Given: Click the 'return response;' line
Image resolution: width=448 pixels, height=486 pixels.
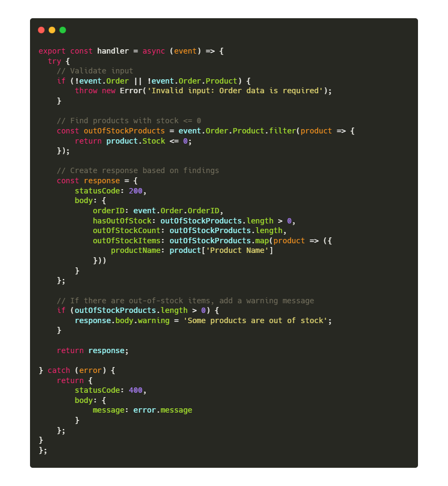Looking at the screenshot, I should click(x=92, y=350).
